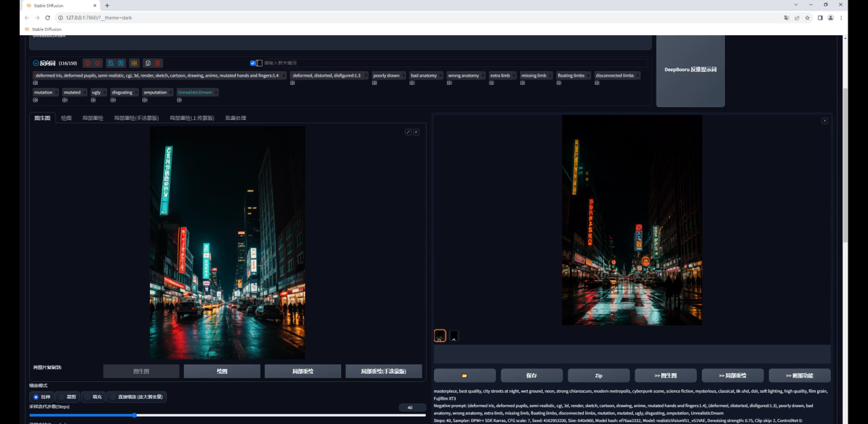This screenshot has height=424, width=868.
Task: Click the second red circle icon beside 反向词
Action: [x=98, y=63]
